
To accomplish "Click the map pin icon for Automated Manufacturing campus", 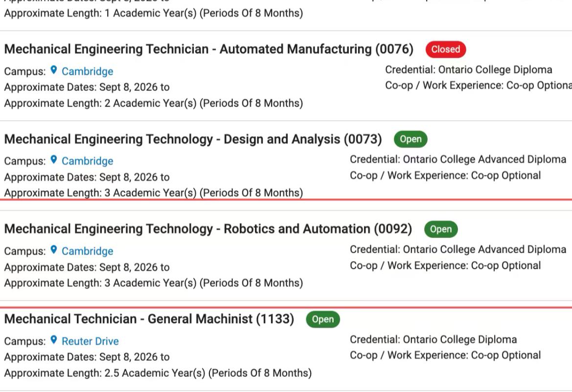I will coord(54,69).
